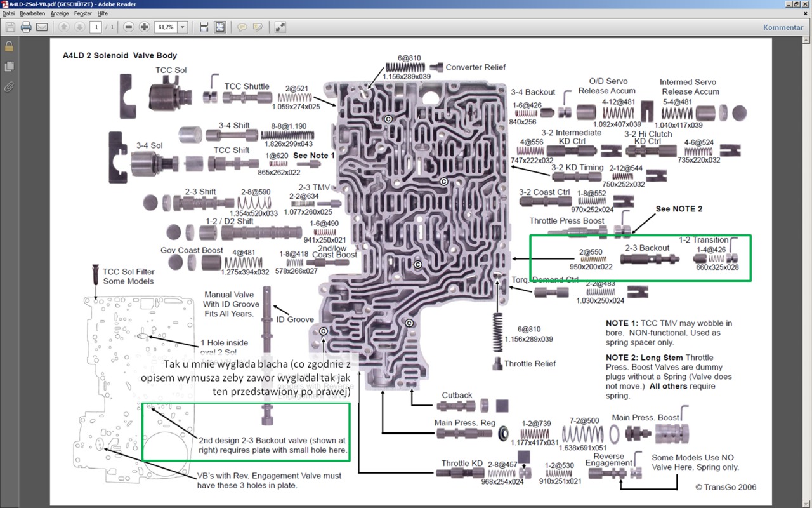This screenshot has height=508, width=812.
Task: Click the zoom value field 81,2%
Action: point(166,27)
